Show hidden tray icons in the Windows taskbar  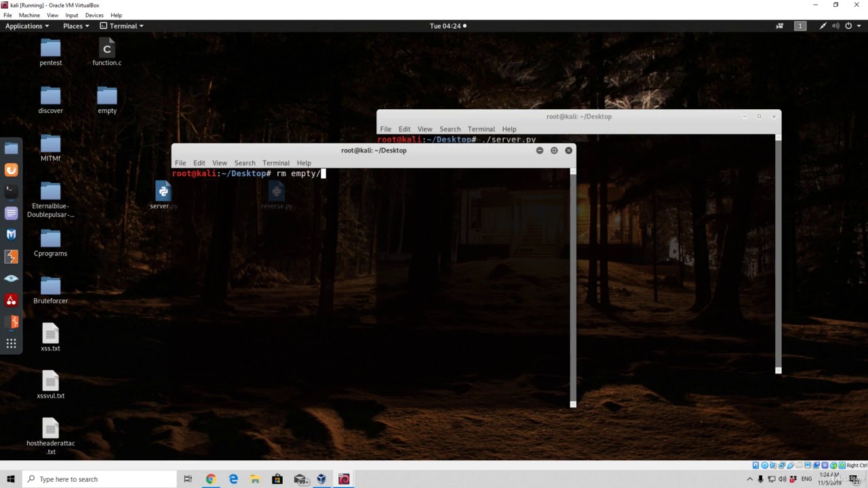[x=749, y=479]
